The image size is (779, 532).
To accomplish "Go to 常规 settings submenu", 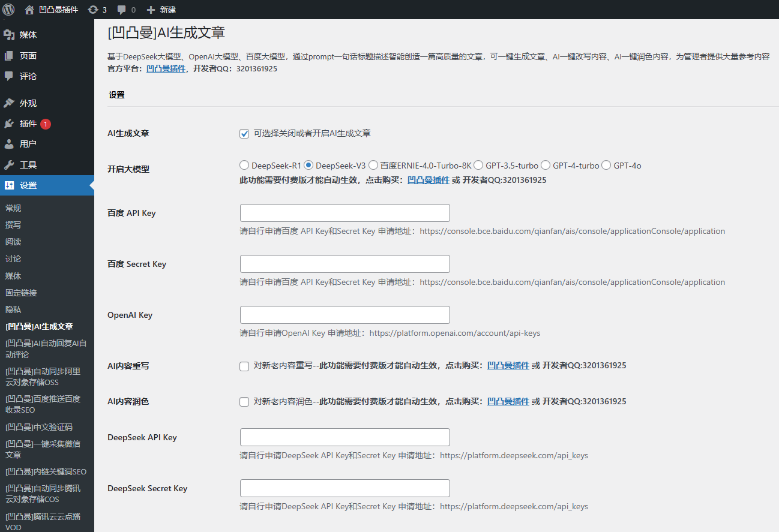I will [x=13, y=208].
